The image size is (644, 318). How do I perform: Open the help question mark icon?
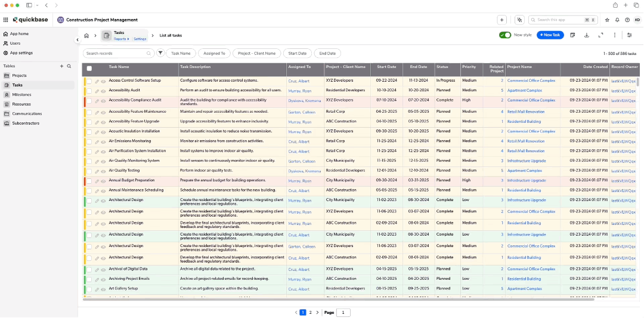pos(627,20)
